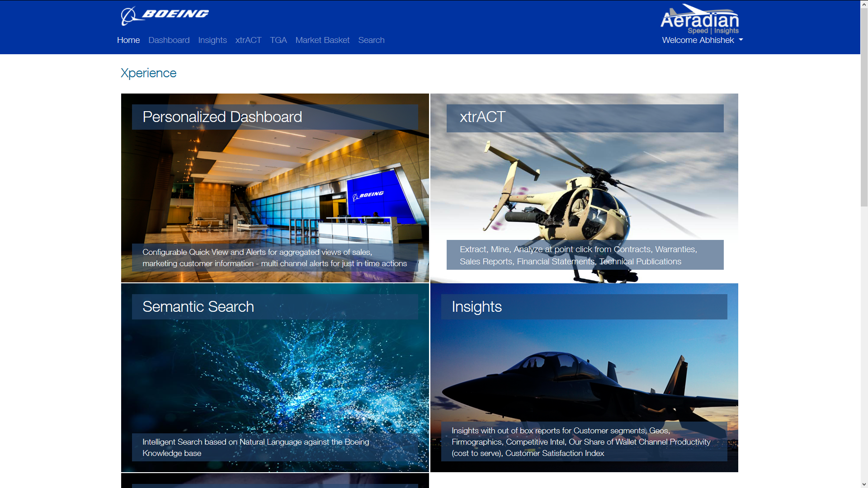The height and width of the screenshot is (488, 868).
Task: Expand the Welcome Abhishek dropdown
Action: coord(703,40)
